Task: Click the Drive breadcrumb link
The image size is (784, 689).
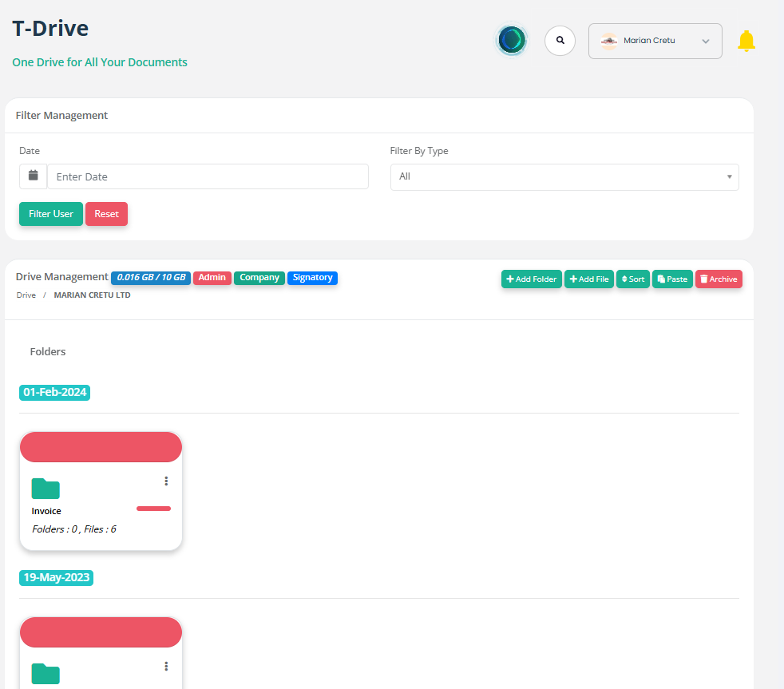Action: pos(26,295)
